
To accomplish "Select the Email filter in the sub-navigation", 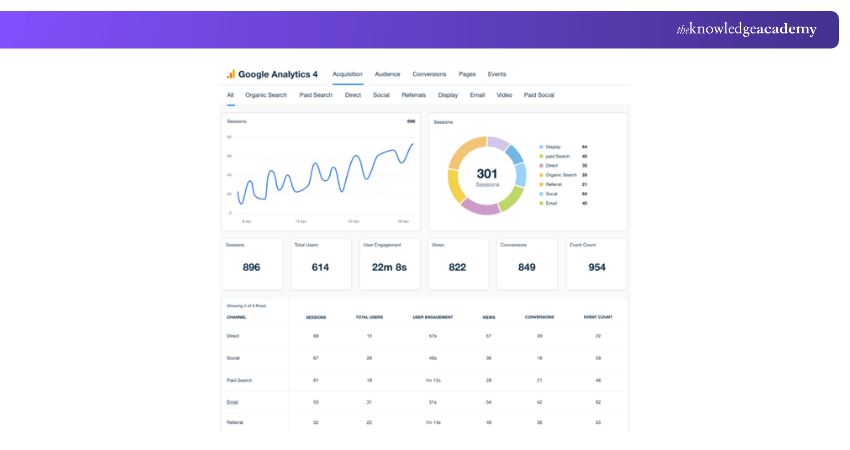I will click(x=478, y=95).
